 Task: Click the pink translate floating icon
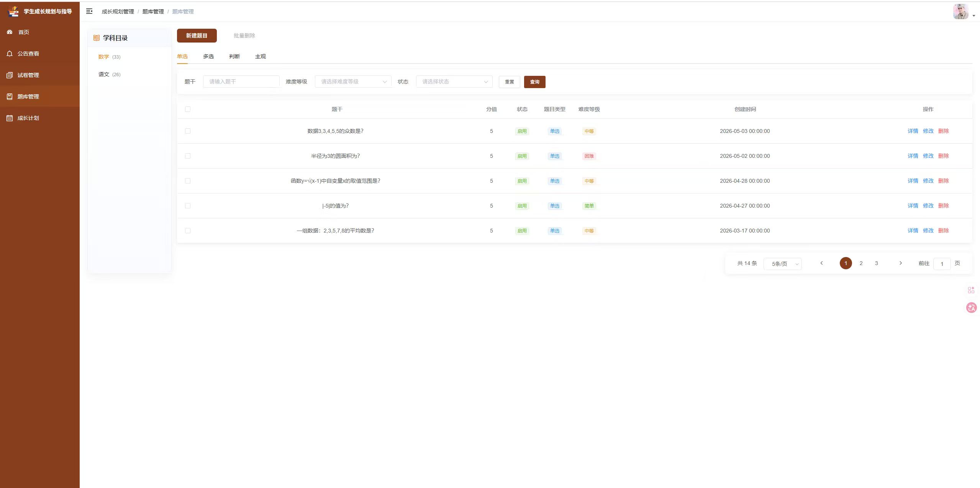tap(971, 308)
